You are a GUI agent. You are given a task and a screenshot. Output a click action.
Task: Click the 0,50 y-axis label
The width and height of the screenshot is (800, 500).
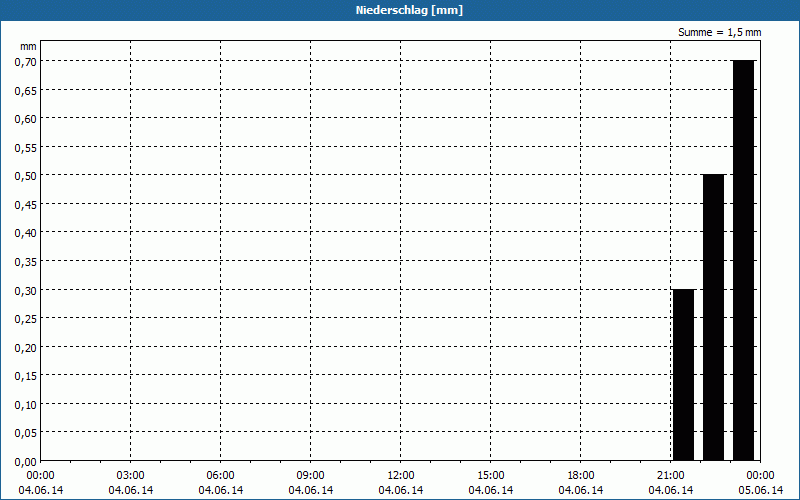[26, 176]
